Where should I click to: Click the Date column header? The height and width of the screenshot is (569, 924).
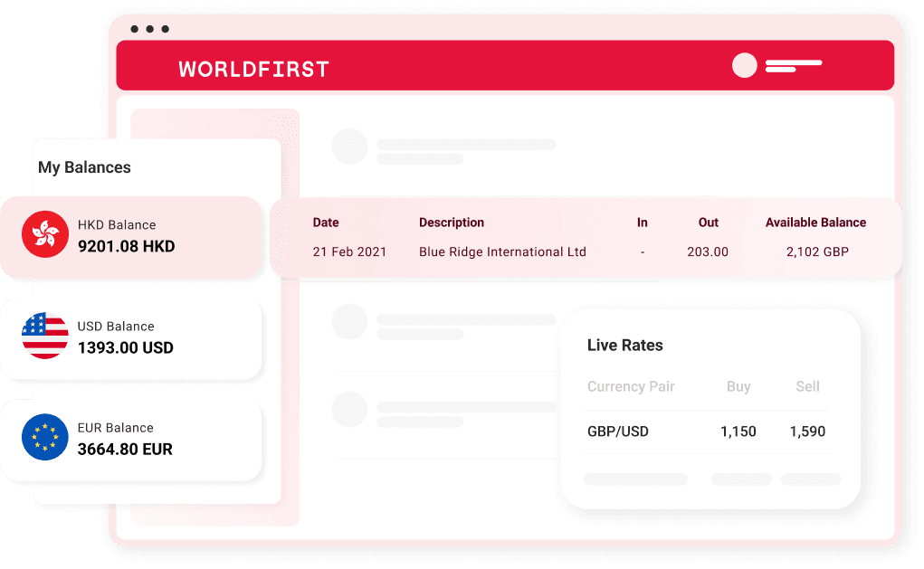[x=326, y=223]
